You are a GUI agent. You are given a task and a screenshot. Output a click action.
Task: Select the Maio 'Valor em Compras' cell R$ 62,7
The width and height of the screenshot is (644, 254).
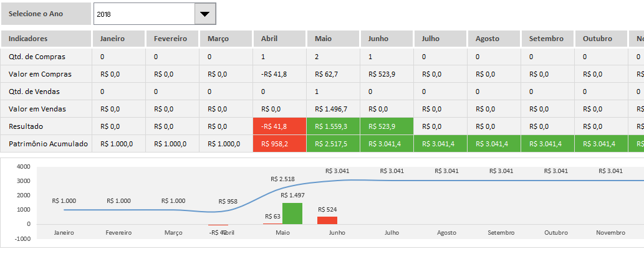[x=333, y=74]
